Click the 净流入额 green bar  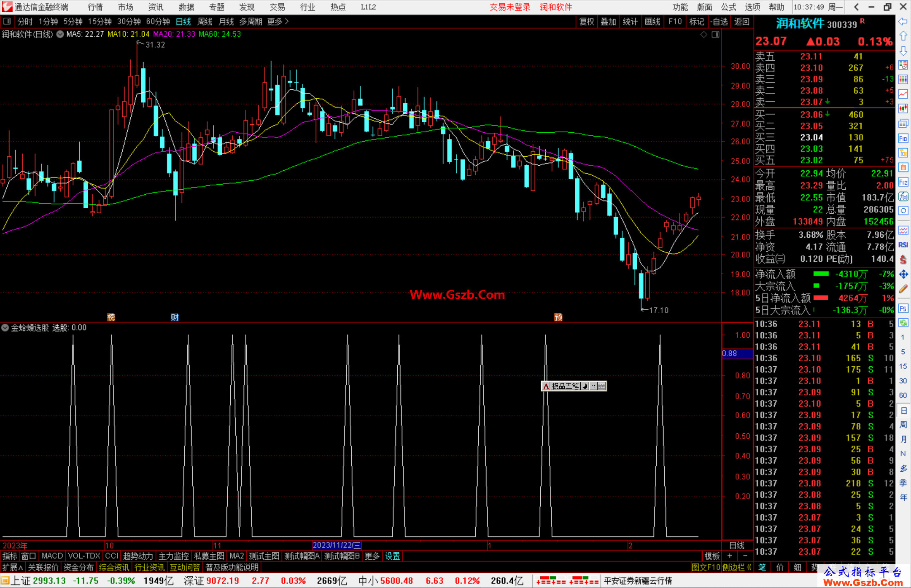click(x=821, y=274)
